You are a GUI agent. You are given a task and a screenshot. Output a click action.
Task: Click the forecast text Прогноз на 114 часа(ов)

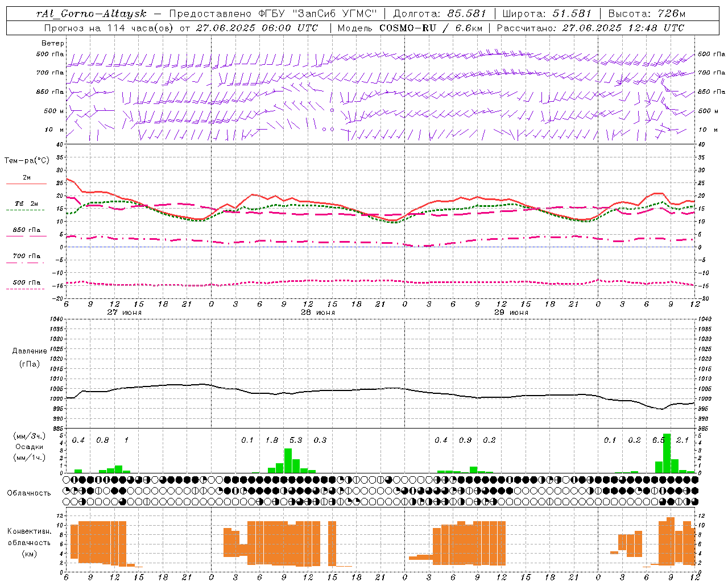click(x=109, y=28)
